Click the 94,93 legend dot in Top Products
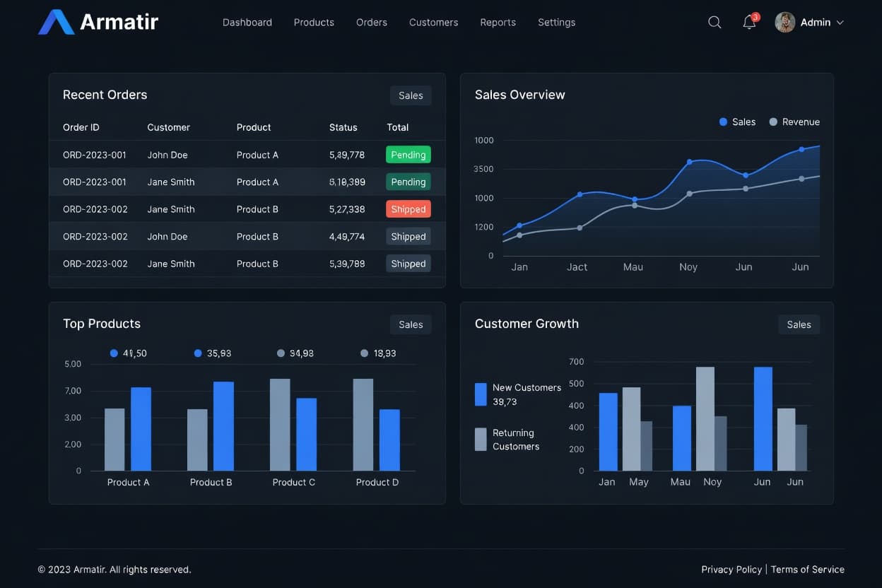Image resolution: width=882 pixels, height=588 pixels. pos(281,353)
